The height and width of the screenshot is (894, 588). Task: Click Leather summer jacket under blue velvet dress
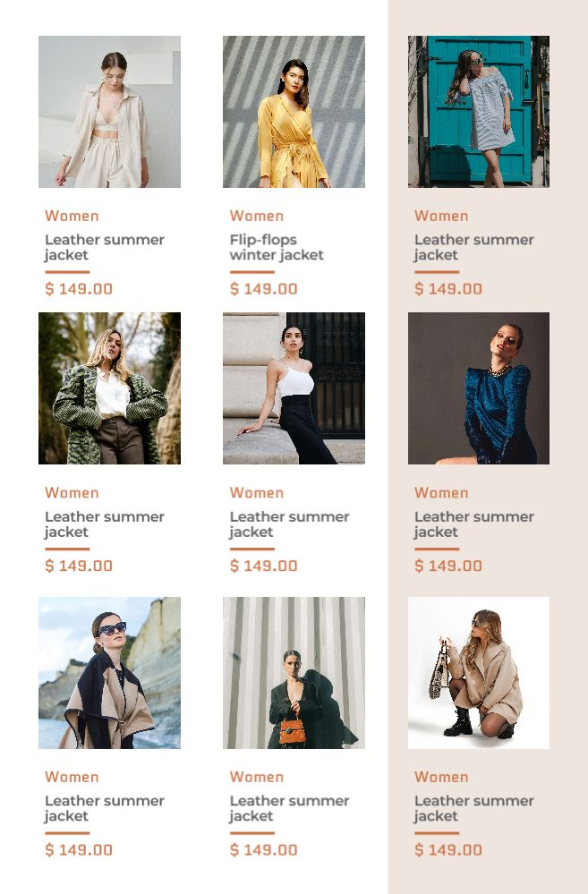[474, 524]
